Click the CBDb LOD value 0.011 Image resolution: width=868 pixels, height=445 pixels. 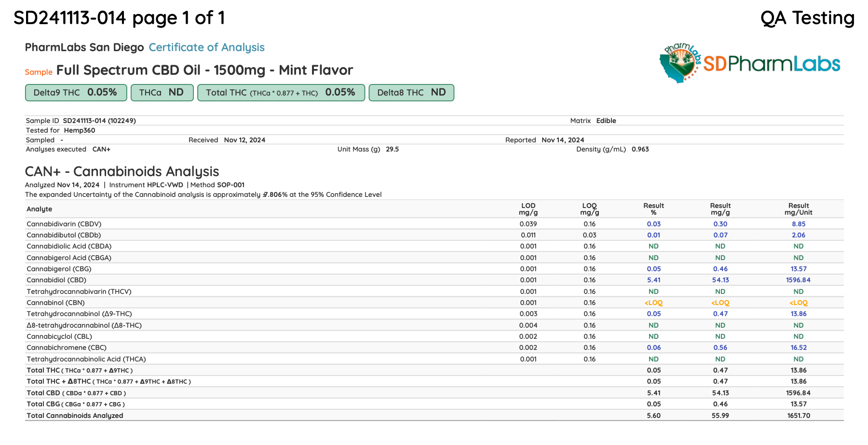tap(529, 235)
